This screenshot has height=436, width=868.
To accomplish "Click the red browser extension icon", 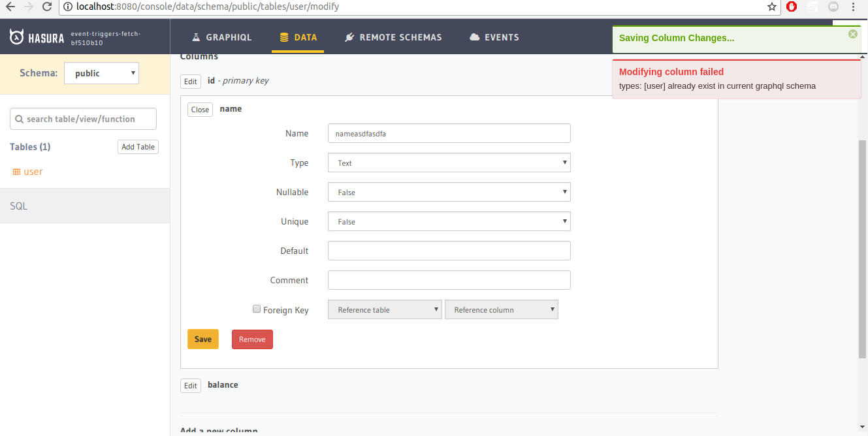I will pyautogui.click(x=791, y=7).
